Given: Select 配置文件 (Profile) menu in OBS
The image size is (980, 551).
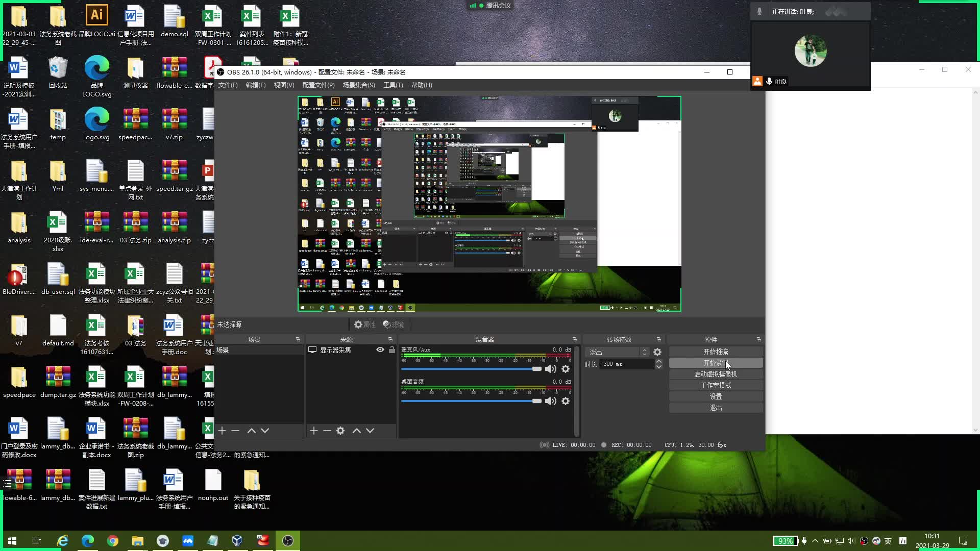Looking at the screenshot, I should point(317,85).
